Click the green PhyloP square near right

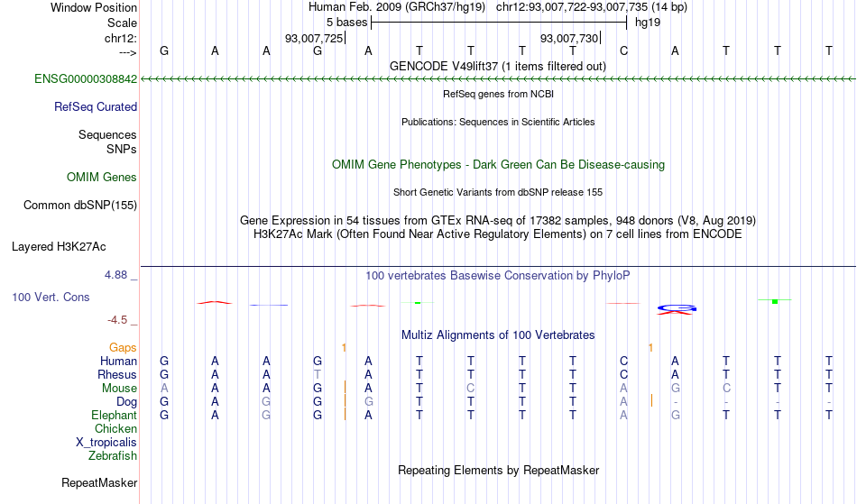pos(775,301)
